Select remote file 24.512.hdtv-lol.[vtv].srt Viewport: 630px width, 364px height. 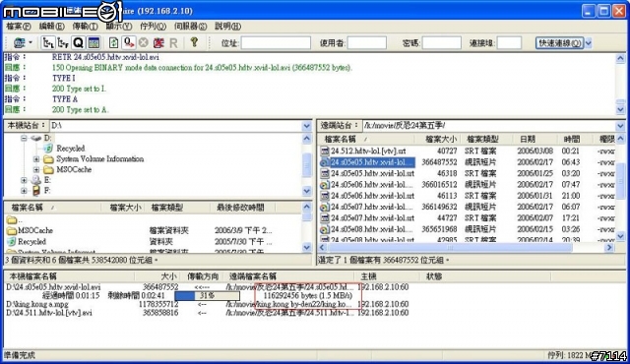(x=368, y=151)
